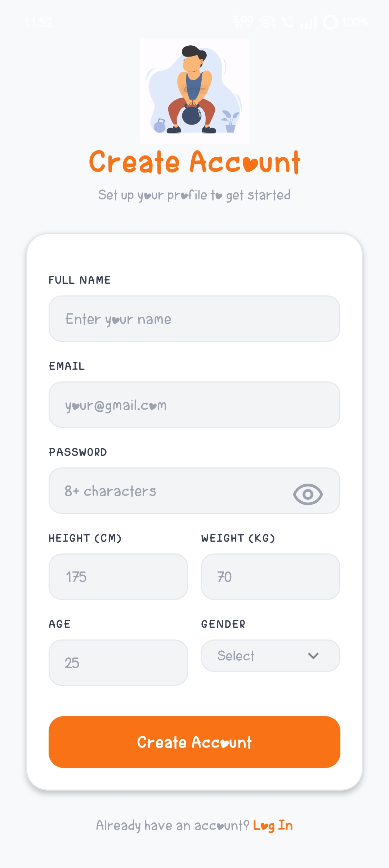
Task: Tap the network speed indicator
Action: click(x=243, y=22)
